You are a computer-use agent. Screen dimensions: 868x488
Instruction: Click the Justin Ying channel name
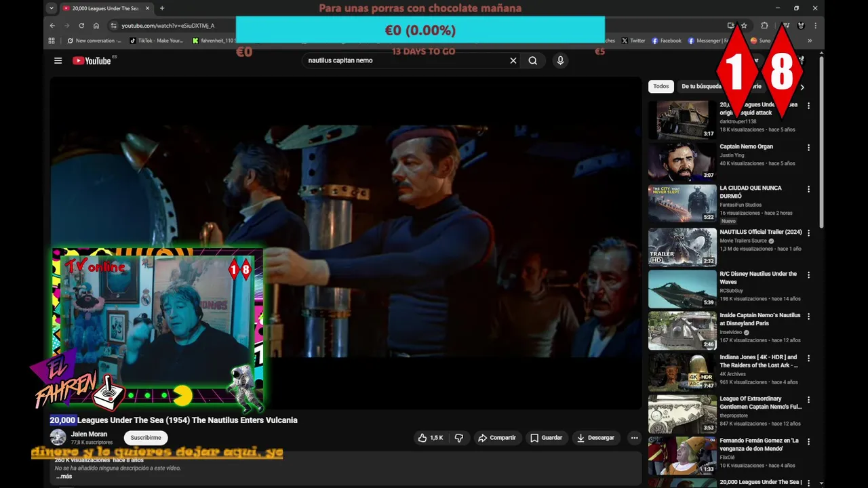click(732, 155)
